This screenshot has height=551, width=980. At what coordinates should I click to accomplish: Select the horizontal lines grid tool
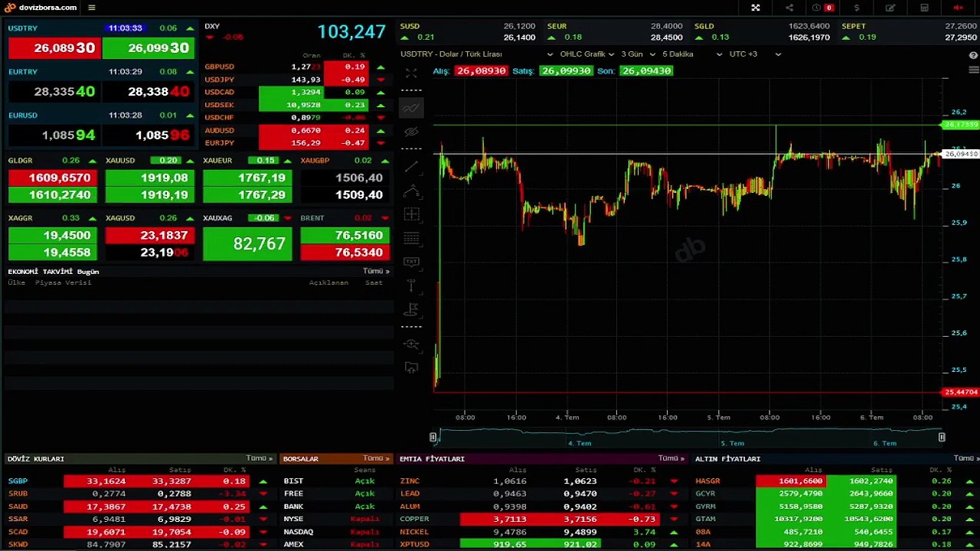coord(411,238)
